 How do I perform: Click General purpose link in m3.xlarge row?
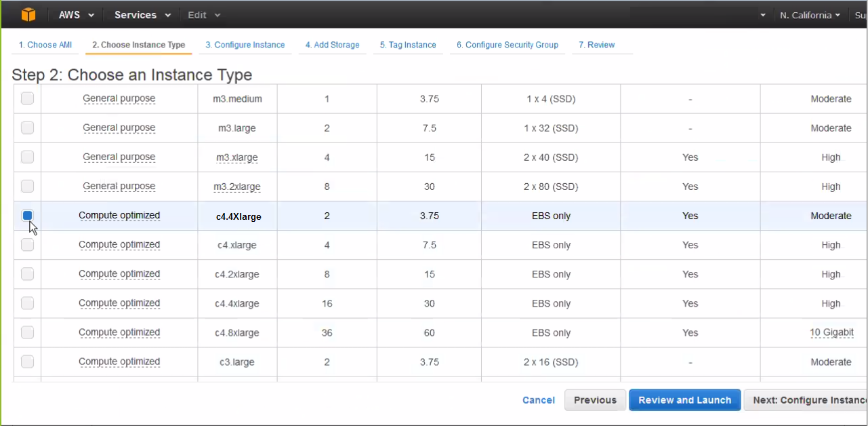pyautogui.click(x=119, y=157)
